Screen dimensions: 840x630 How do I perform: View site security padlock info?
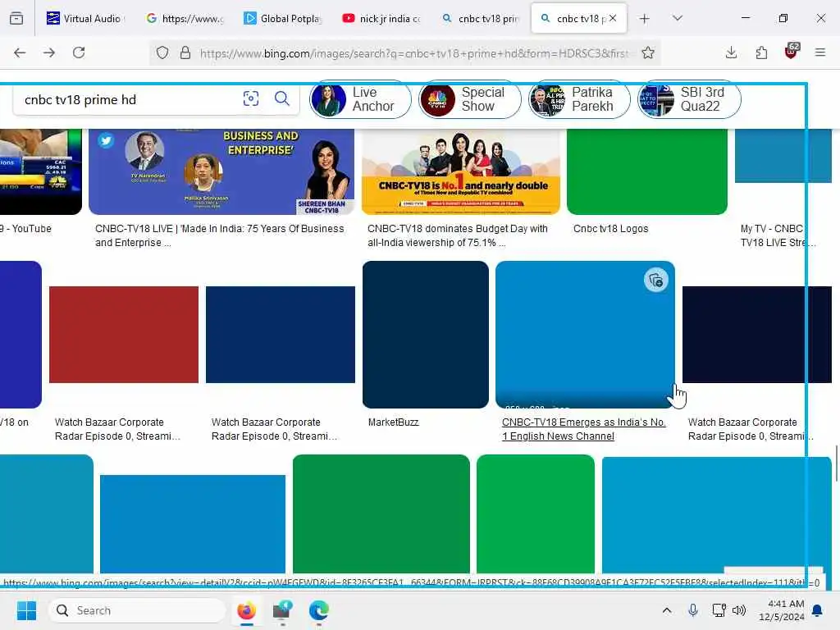[185, 52]
